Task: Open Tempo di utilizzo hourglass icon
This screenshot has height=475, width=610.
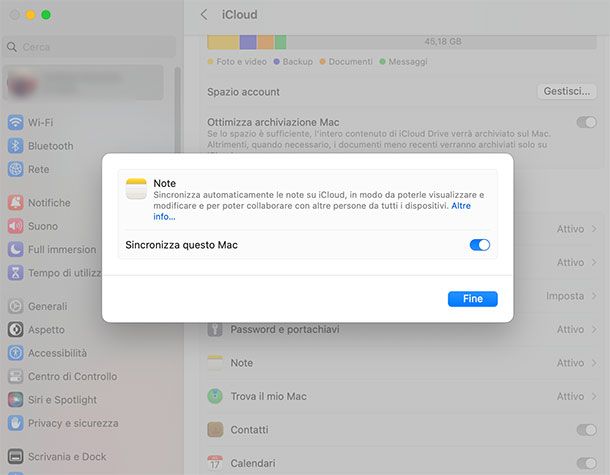Action: click(16, 272)
